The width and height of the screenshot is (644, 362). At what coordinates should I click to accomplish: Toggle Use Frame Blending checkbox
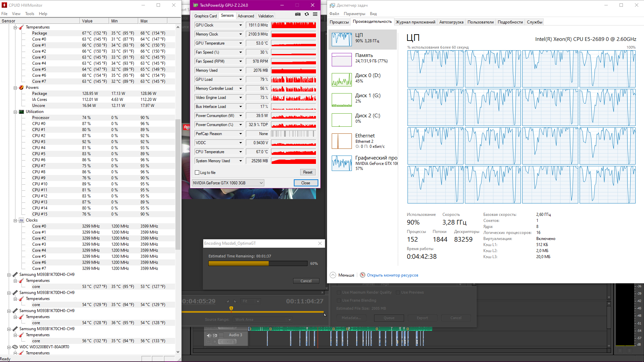pyautogui.click(x=338, y=300)
